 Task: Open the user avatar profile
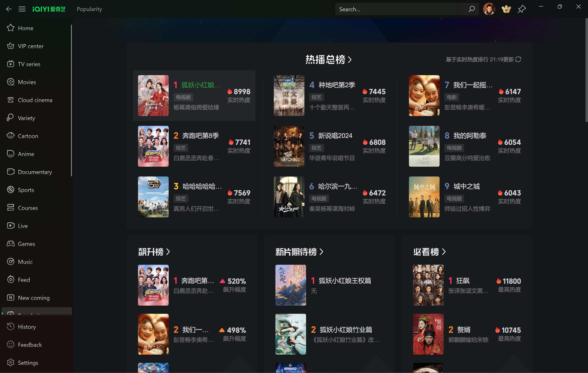pos(489,9)
